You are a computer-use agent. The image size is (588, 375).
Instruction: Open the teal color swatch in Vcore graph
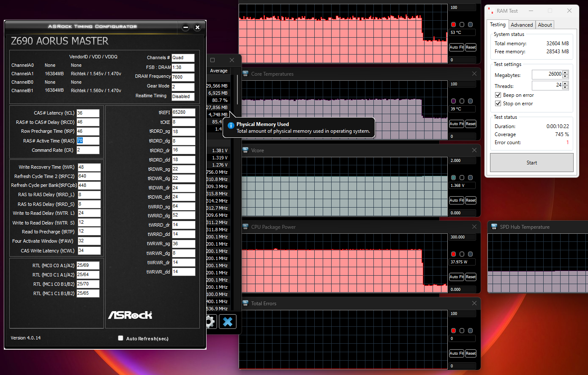click(x=453, y=178)
